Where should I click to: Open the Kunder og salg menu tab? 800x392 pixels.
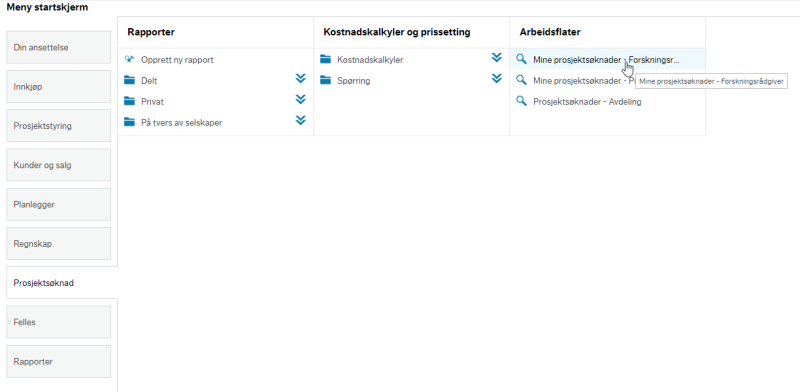click(59, 165)
